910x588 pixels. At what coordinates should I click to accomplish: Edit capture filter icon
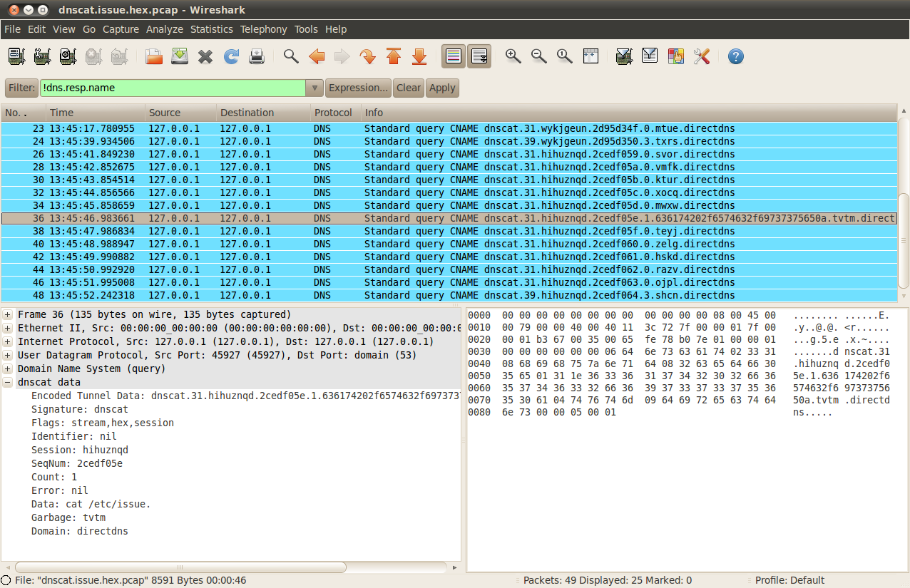(624, 56)
